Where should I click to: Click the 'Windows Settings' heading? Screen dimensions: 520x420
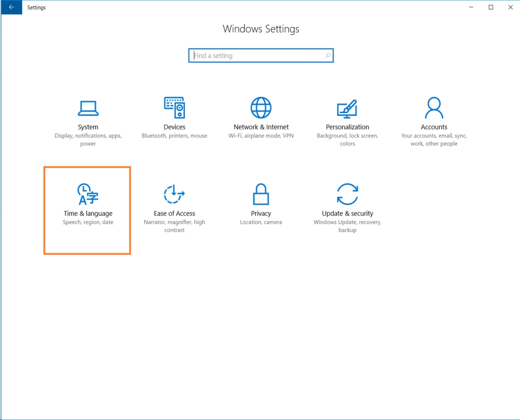click(261, 29)
